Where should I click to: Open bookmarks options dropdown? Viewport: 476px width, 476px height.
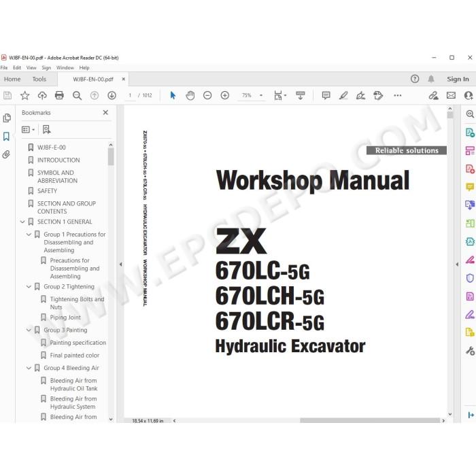(29, 130)
